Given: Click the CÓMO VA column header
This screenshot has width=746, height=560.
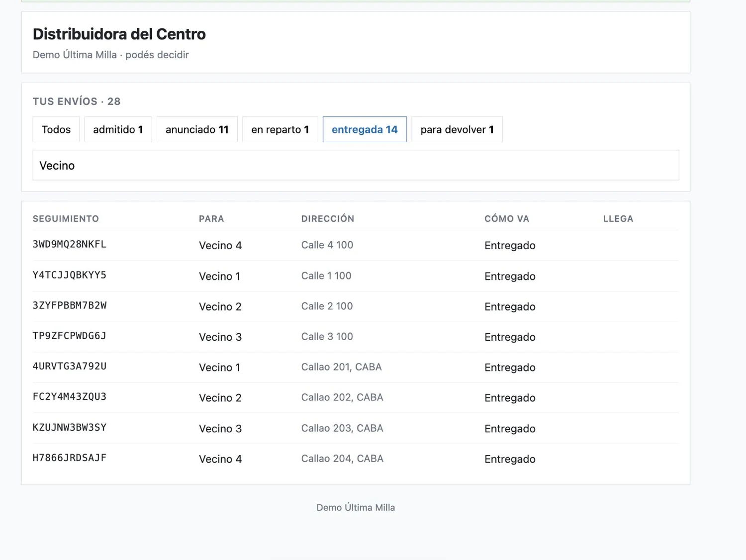Looking at the screenshot, I should coord(507,219).
